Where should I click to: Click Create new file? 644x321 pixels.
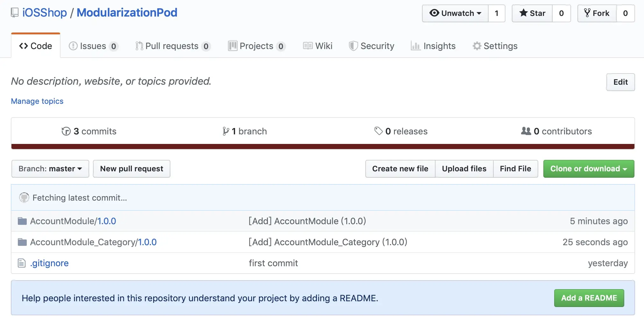click(x=400, y=169)
